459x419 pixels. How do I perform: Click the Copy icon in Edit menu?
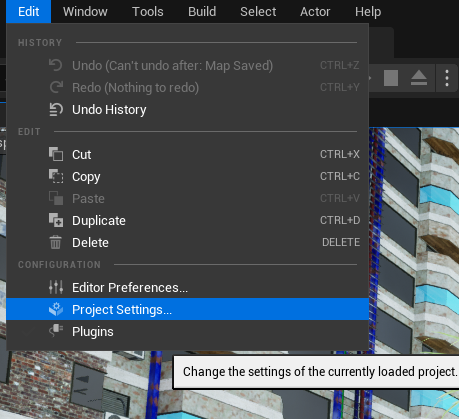coord(56,176)
